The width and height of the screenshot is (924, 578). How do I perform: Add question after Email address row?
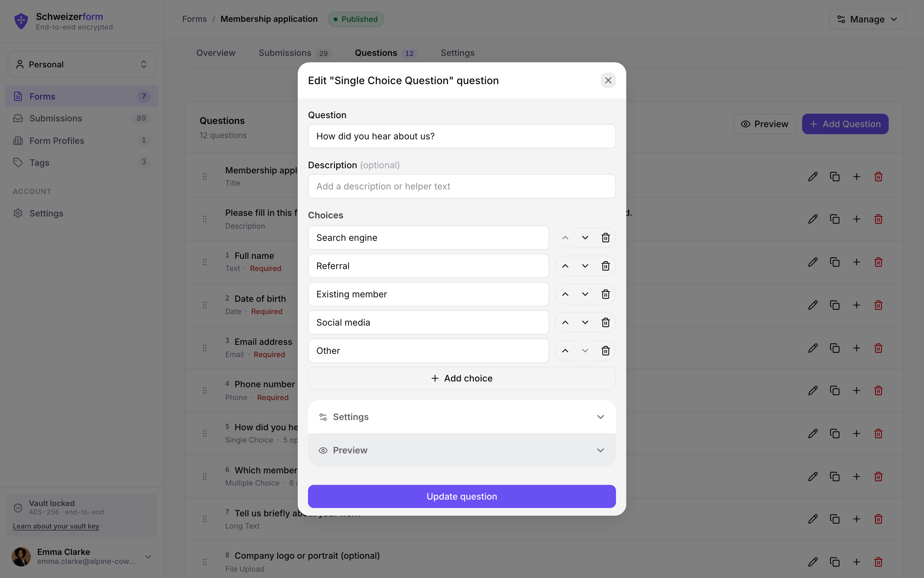click(856, 348)
